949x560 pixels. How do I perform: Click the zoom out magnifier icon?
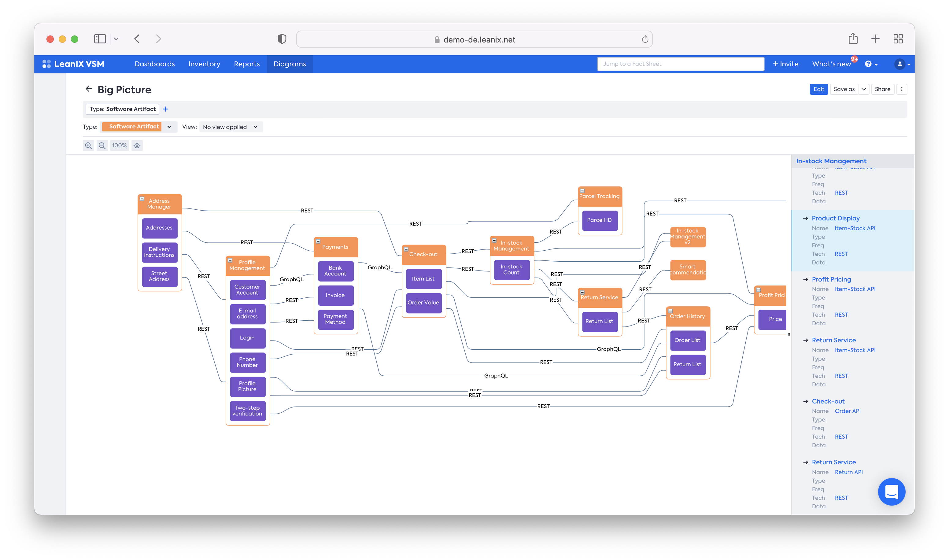tap(102, 146)
